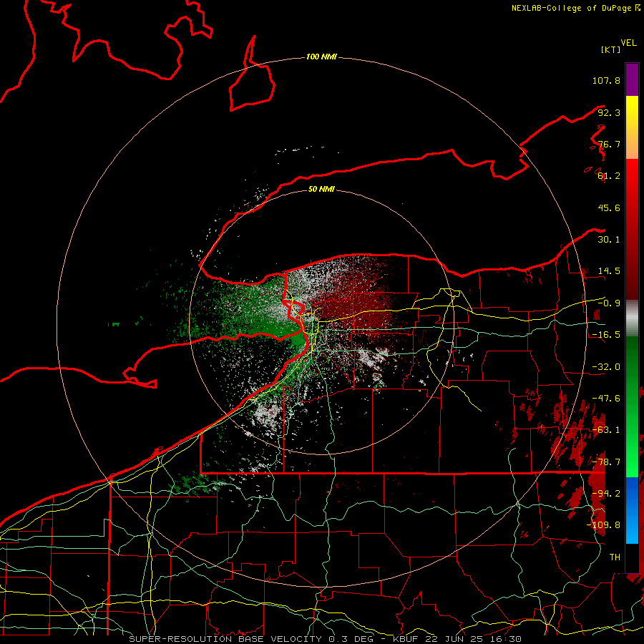This screenshot has height=644, width=644.
Task: Click the 0.3 DEG elevation angle text
Action: click(x=351, y=639)
